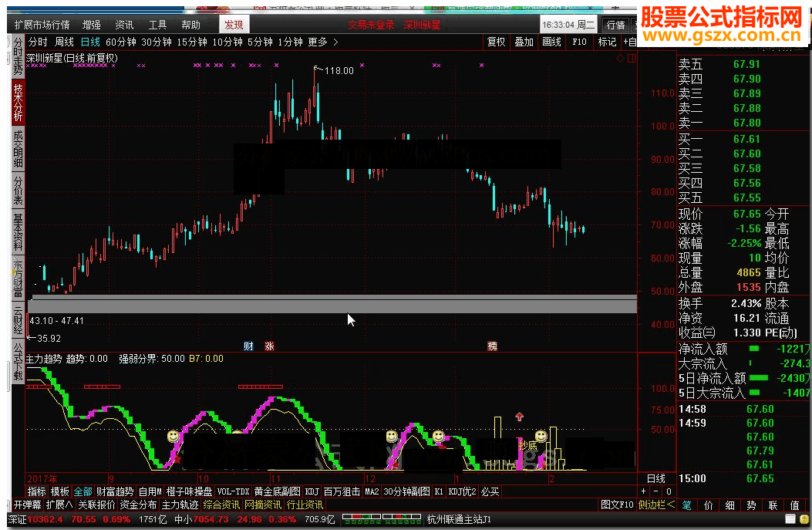Click the 行情 button near the clock
This screenshot has height=530, width=812.
615,25
